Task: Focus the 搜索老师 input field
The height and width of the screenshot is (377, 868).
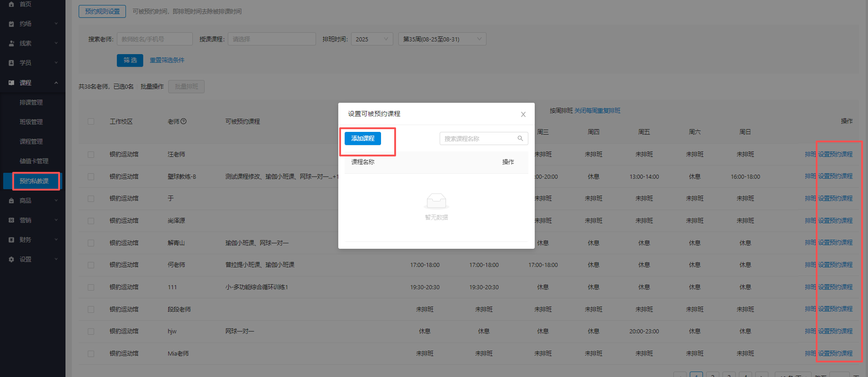Action: (155, 39)
